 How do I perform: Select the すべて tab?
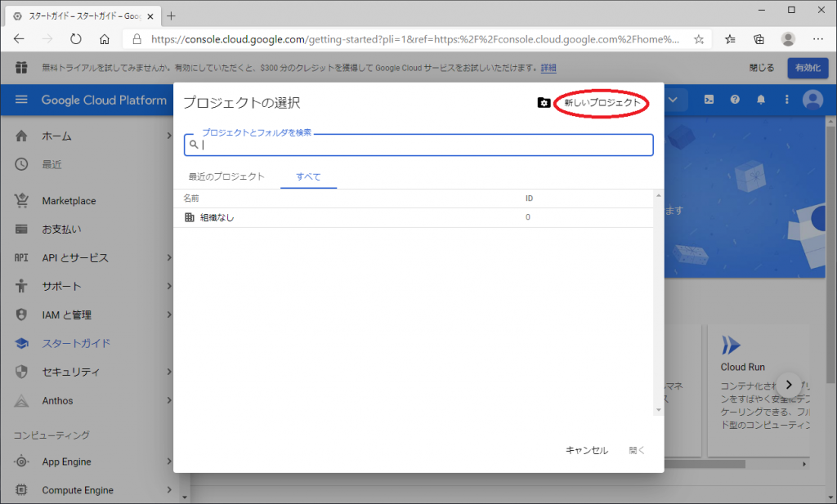point(308,176)
